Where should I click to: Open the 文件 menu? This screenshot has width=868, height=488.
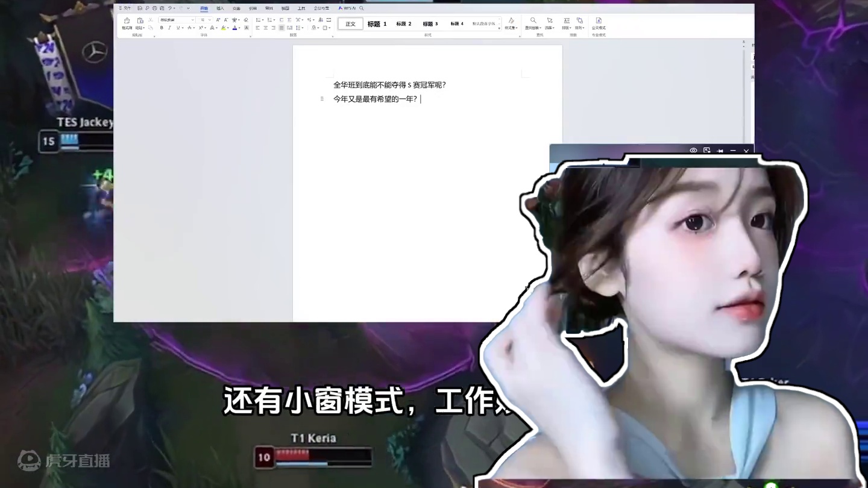(x=125, y=8)
